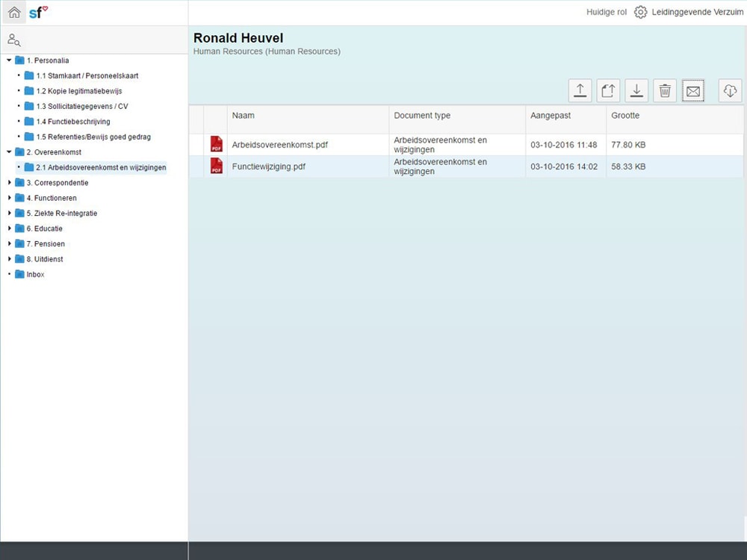Image resolution: width=747 pixels, height=560 pixels.
Task: Open the employee search icon
Action: click(x=13, y=40)
